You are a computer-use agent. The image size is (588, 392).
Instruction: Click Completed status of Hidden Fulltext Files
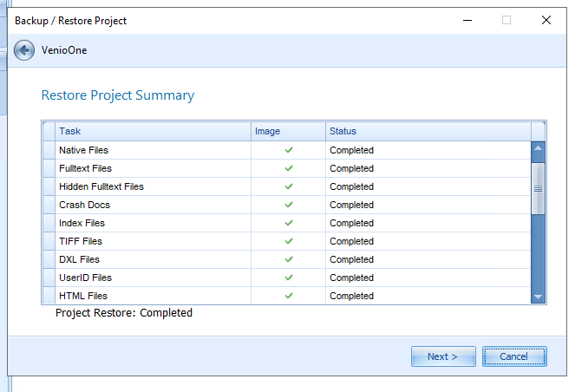352,186
